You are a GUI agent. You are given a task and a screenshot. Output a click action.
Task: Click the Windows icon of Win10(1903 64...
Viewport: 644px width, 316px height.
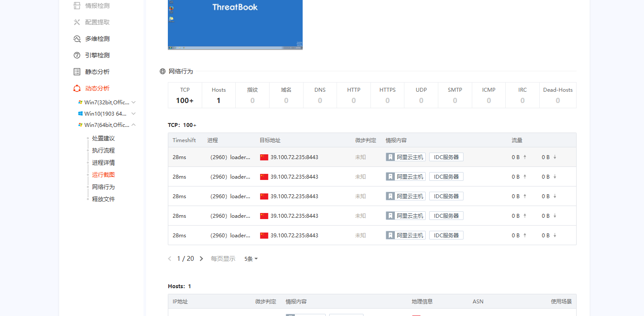tap(80, 113)
